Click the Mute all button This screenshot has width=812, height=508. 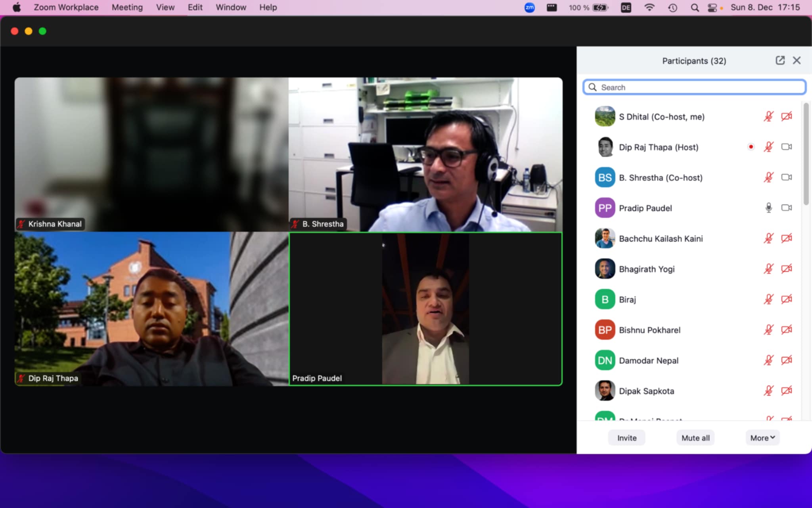click(x=695, y=438)
